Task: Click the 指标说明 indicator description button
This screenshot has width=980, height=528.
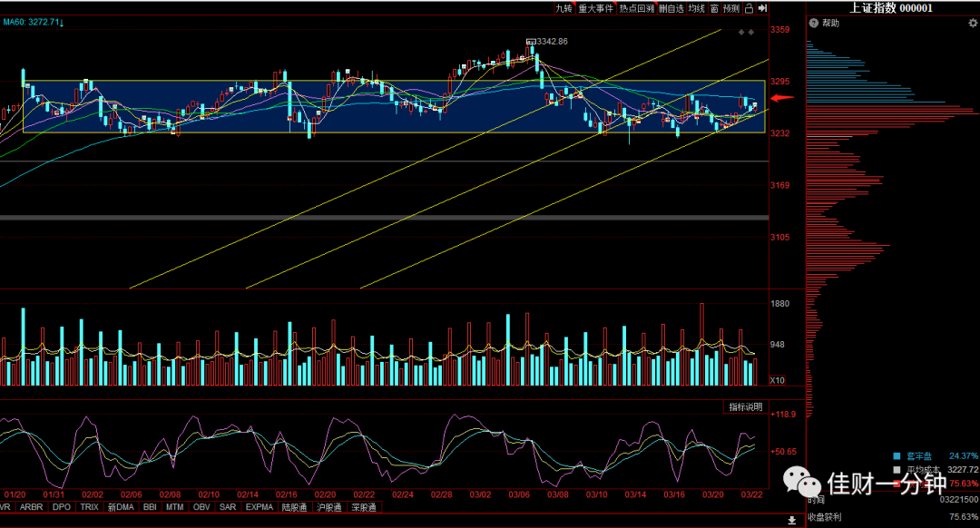Action: [746, 406]
